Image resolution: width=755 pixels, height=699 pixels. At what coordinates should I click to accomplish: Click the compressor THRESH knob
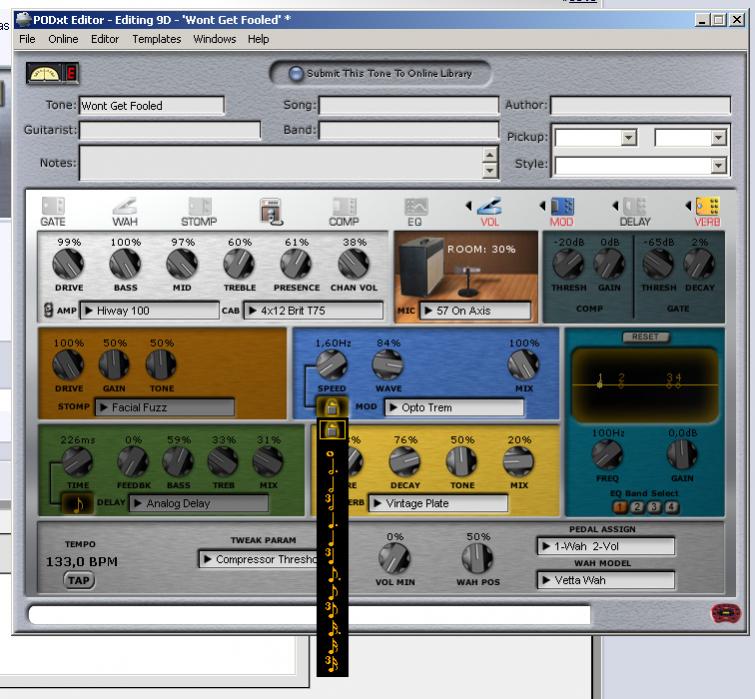[x=568, y=264]
